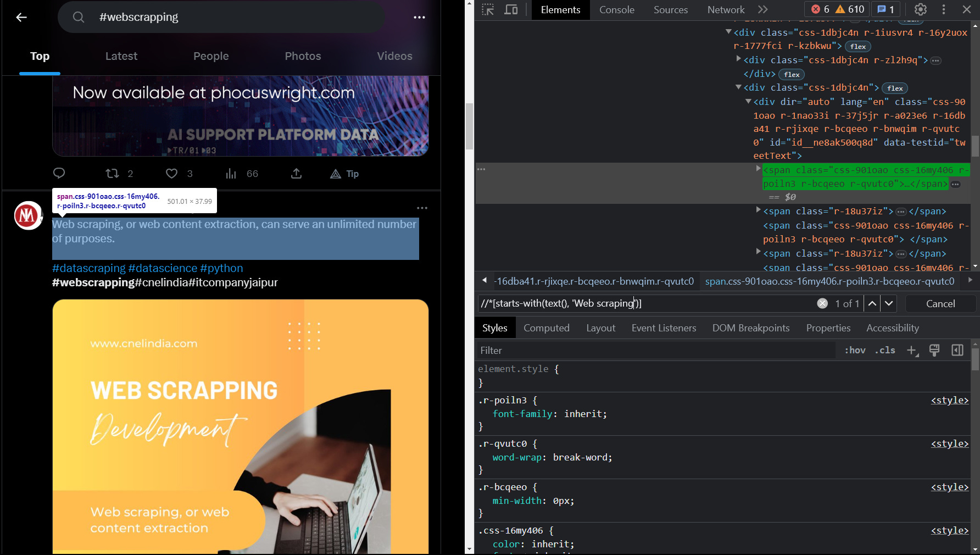
Task: Share the tweet via upload icon
Action: coord(296,174)
